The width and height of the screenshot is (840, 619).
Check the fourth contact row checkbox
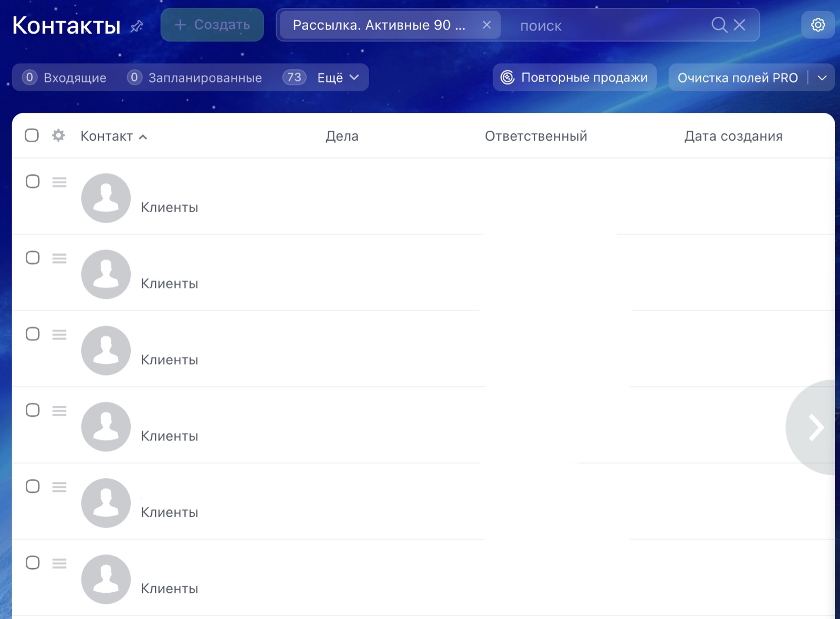[x=33, y=410]
